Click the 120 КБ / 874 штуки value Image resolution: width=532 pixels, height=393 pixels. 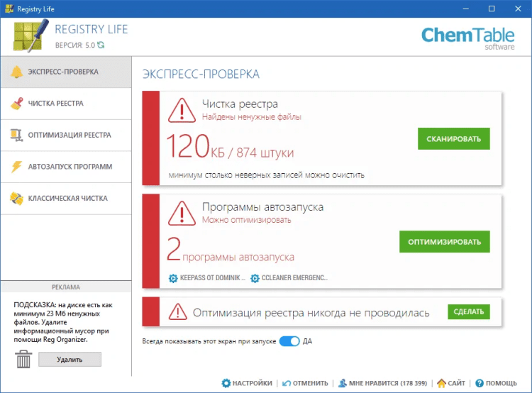(x=230, y=146)
